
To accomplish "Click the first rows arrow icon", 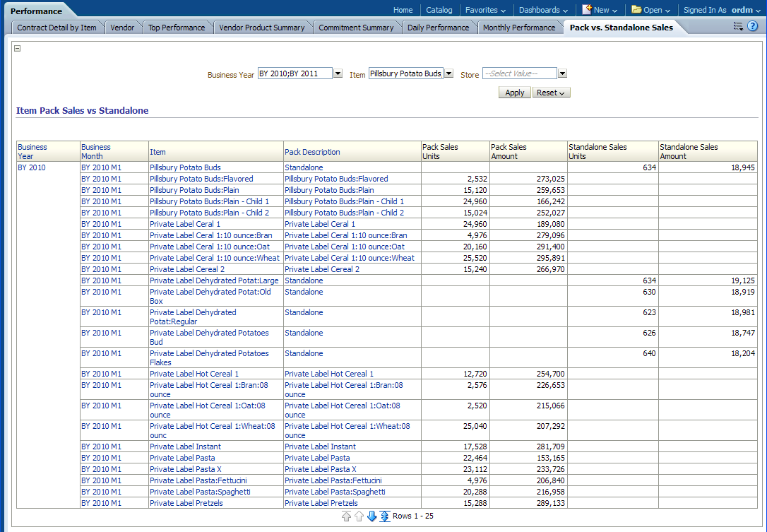I will click(346, 516).
